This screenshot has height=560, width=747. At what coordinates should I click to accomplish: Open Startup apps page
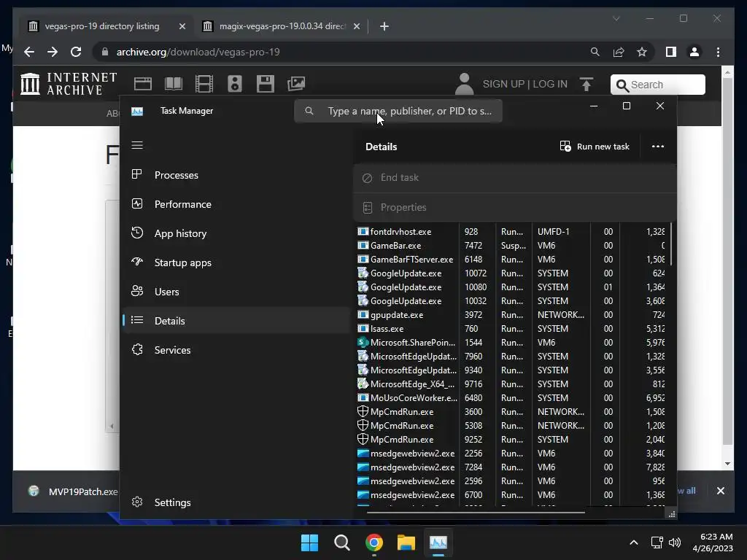click(x=236, y=262)
